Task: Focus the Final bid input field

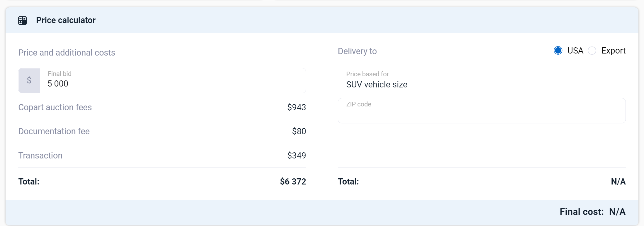Action: pyautogui.click(x=173, y=84)
